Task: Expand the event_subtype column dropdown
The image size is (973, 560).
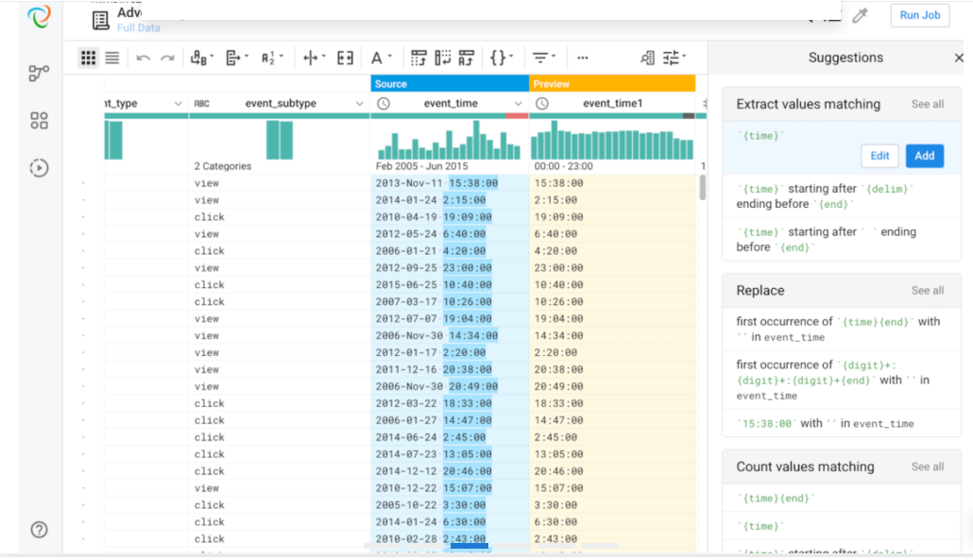Action: (x=357, y=103)
